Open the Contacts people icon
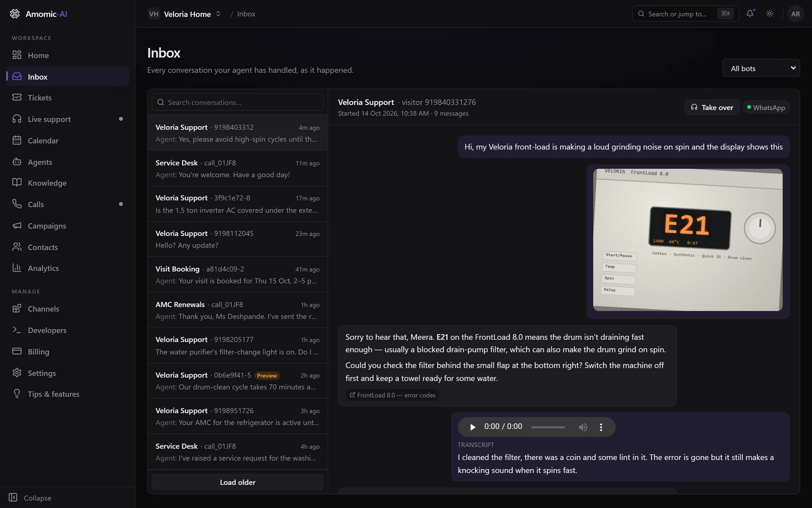This screenshot has width=812, height=508. 17,247
